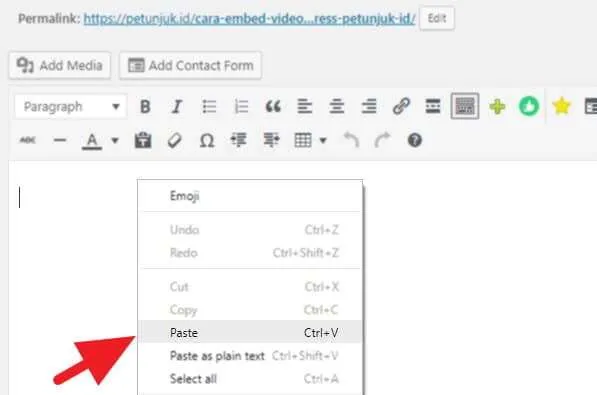Click the Add Media button

60,66
